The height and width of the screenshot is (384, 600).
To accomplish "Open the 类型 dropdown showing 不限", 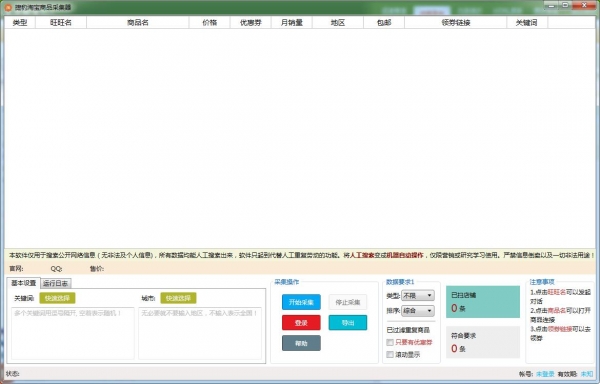I will [417, 296].
